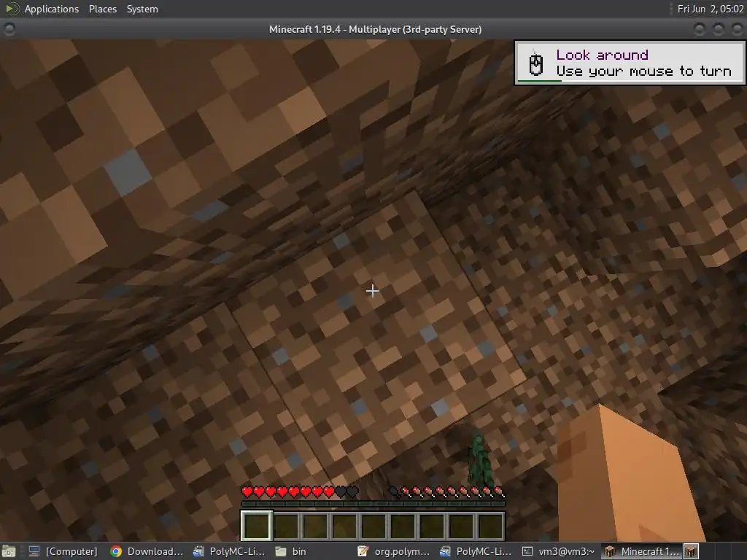Click the computer monitor icon on the taskbar

pos(34,551)
